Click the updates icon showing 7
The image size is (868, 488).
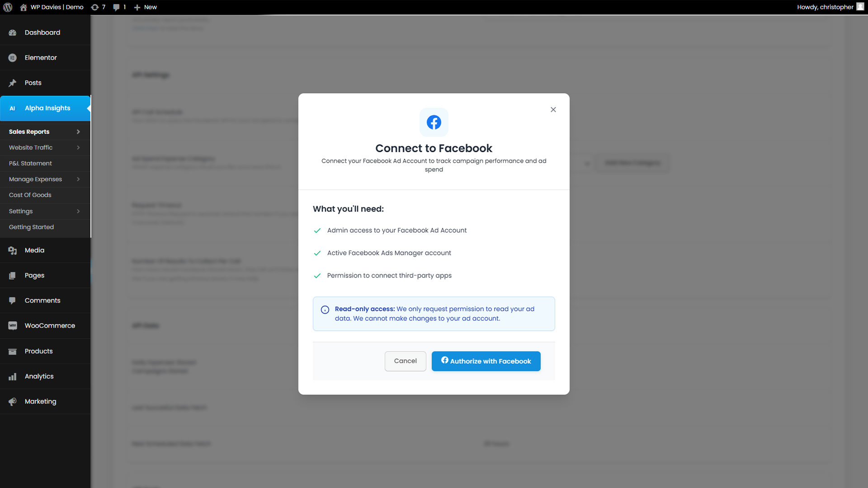pos(95,7)
